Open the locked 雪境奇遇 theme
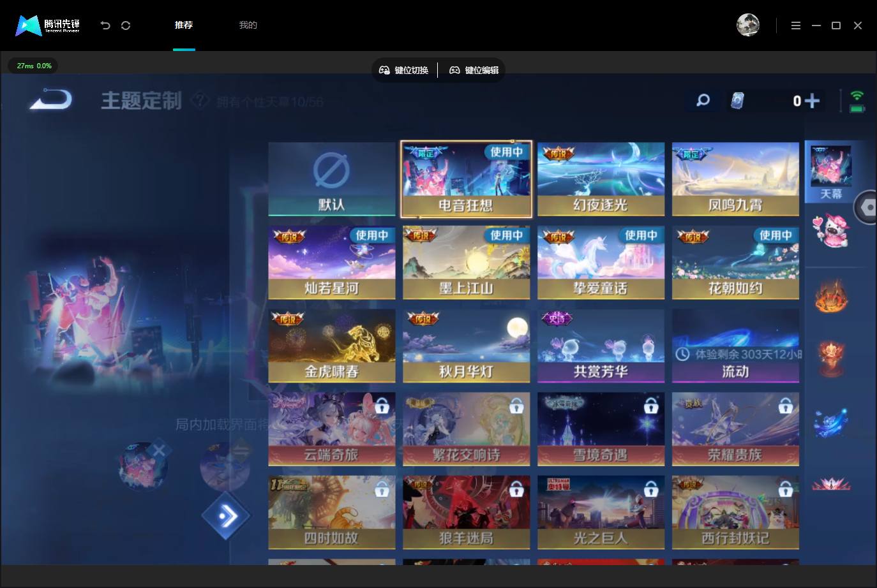The height and width of the screenshot is (588, 877). 601,429
